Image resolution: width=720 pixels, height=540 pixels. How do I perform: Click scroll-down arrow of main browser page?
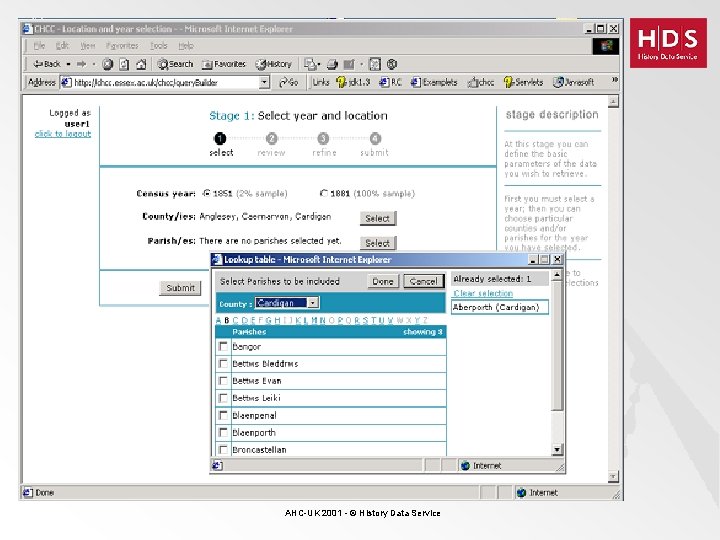pyautogui.click(x=613, y=477)
